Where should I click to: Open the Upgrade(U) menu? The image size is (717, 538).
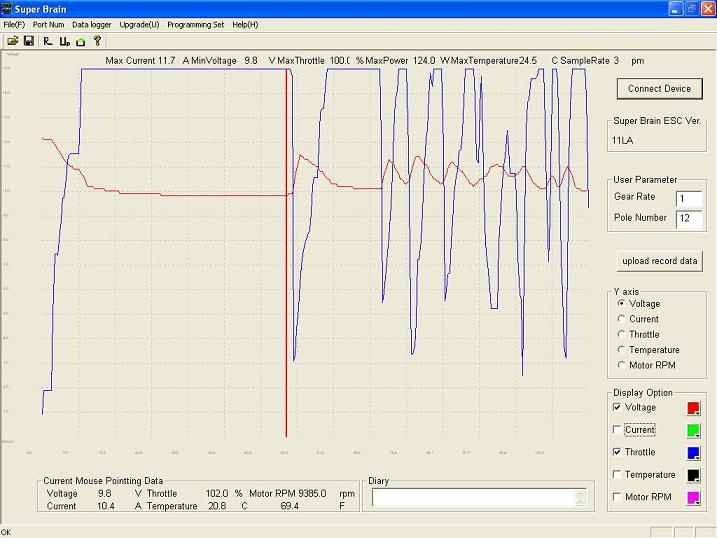click(x=139, y=25)
